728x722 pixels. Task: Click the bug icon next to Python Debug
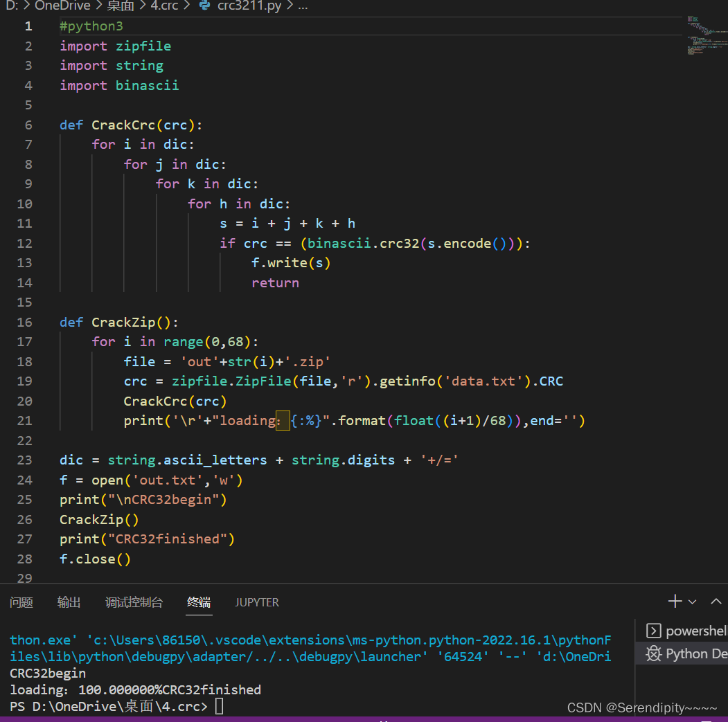click(x=656, y=653)
